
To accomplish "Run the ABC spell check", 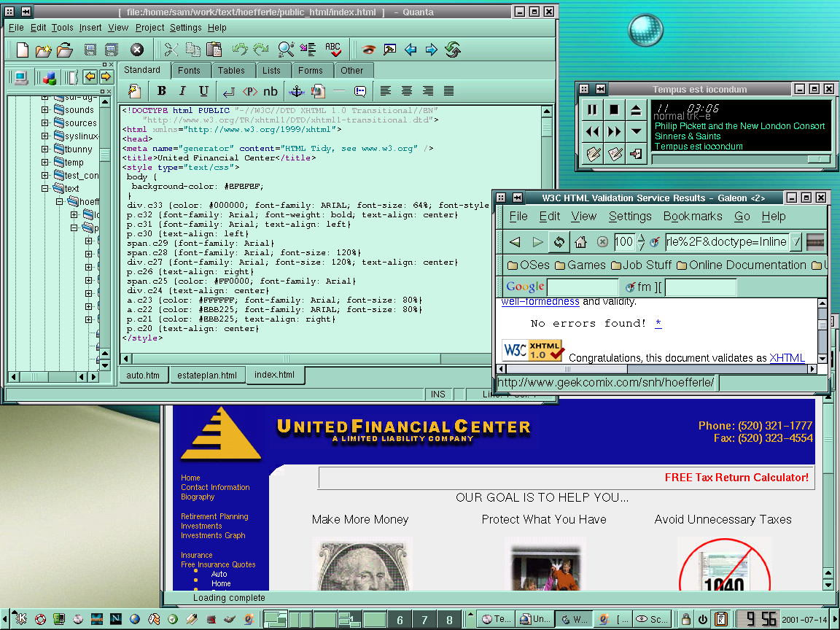I will pos(333,50).
